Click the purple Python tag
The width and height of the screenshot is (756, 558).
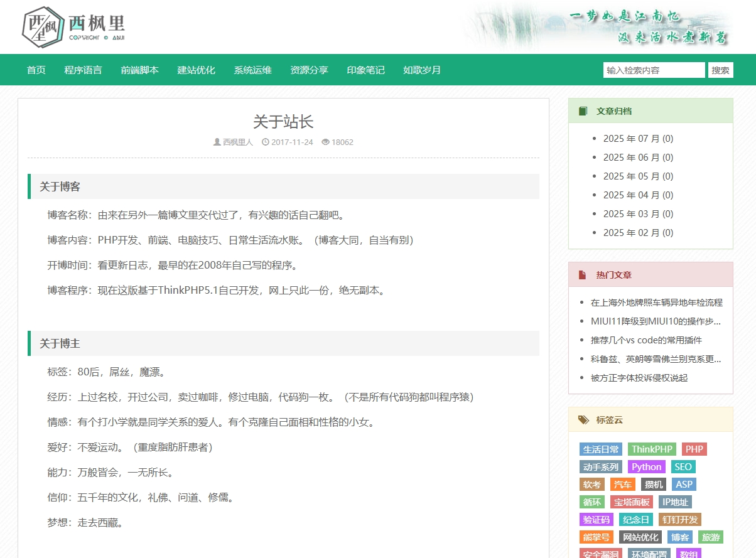click(x=646, y=467)
